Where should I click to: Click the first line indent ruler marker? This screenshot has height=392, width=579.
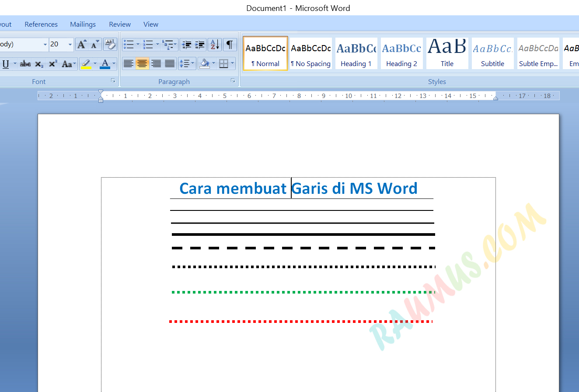coord(101,92)
